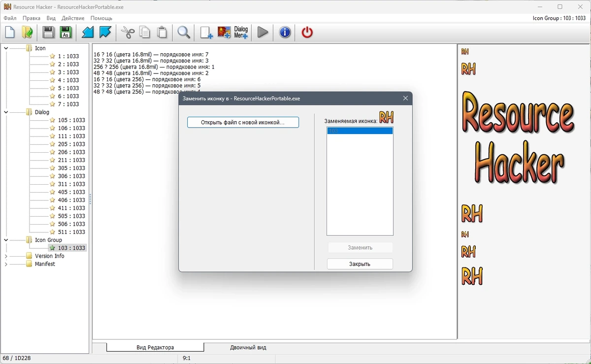Open the Файл menu
Screen dimensions: 591x364
pos(10,18)
